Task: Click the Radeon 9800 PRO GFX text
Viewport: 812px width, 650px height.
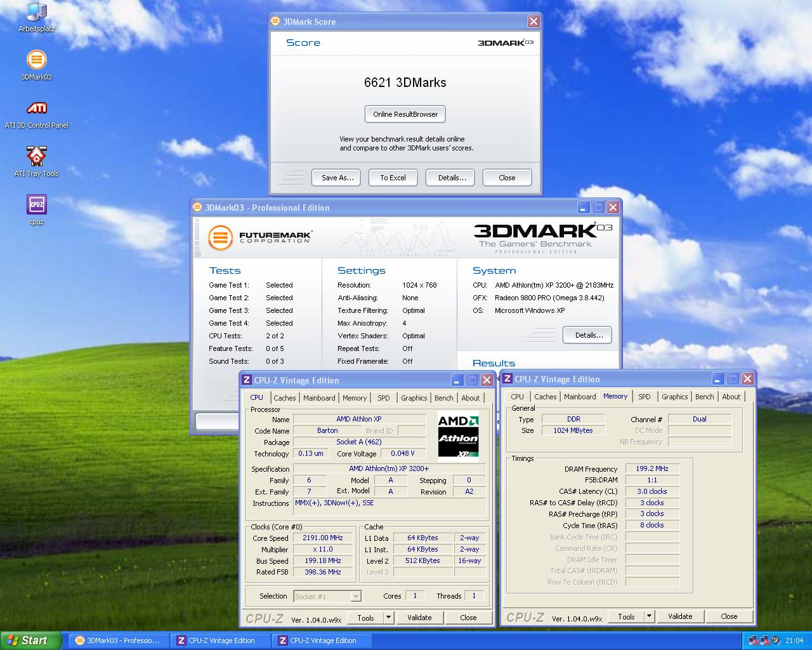Action: pyautogui.click(x=549, y=298)
